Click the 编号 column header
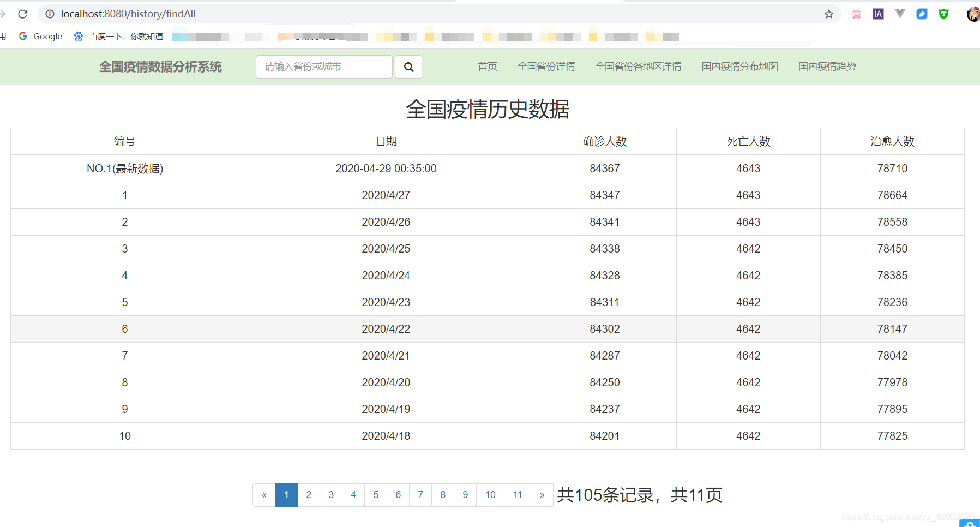980x527 pixels. coord(125,141)
